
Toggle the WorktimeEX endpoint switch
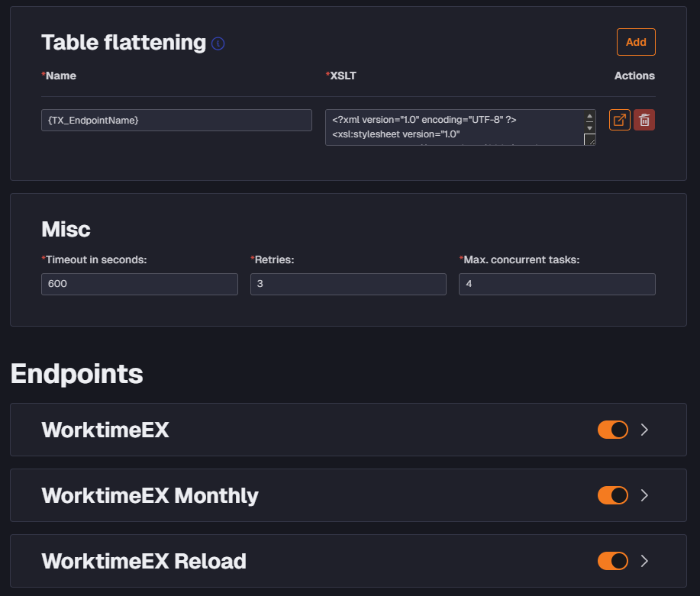tap(613, 430)
